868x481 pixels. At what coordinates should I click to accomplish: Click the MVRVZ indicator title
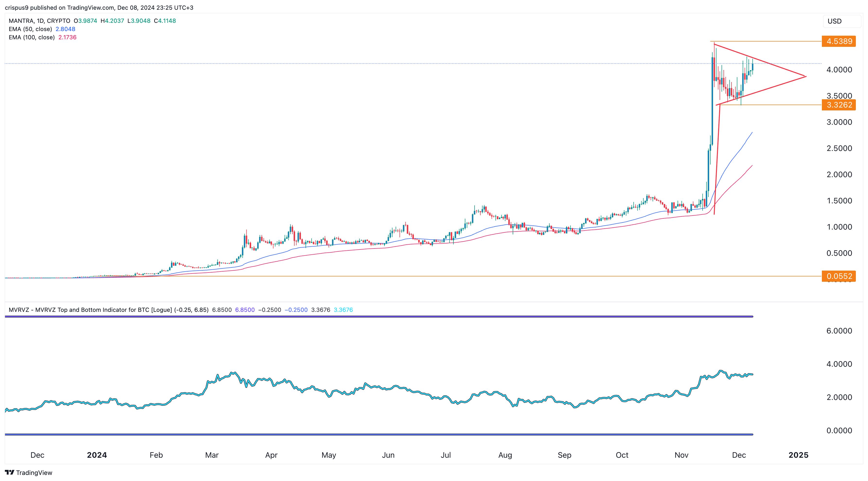(x=109, y=310)
